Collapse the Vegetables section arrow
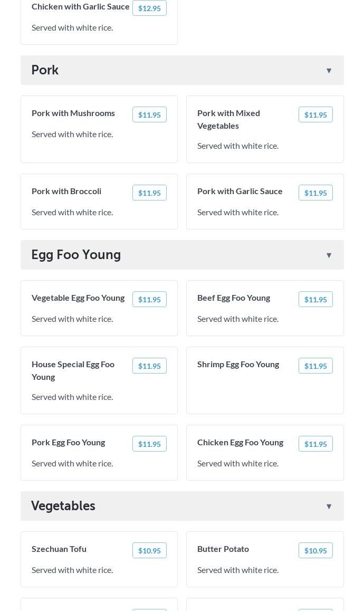This screenshot has width=364, height=611. [329, 507]
